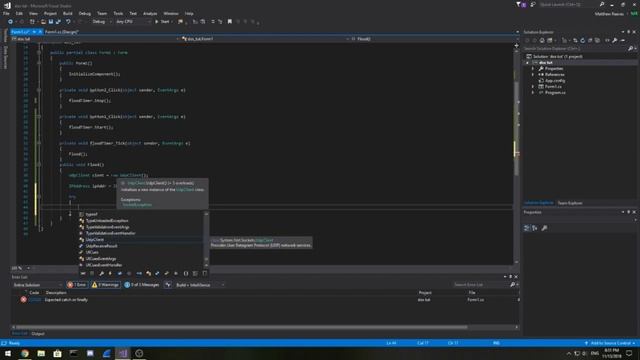Screen dimensions: 640x360
Task: Open File Explorer from the taskbar
Action: coord(41,353)
